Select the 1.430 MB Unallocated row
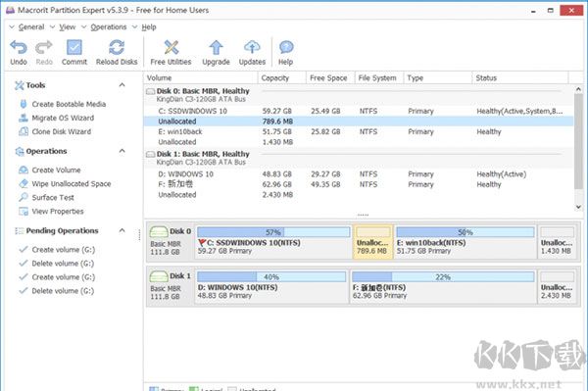The width and height of the screenshot is (588, 391). coord(359,142)
